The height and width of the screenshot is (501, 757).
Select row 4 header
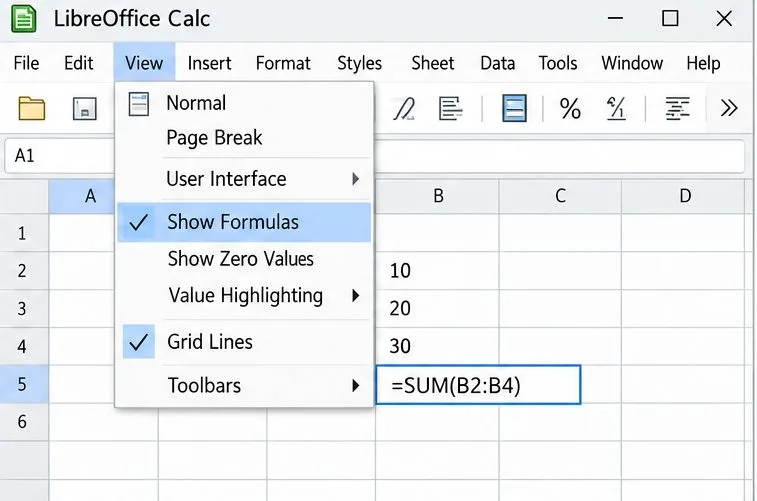[x=22, y=347]
